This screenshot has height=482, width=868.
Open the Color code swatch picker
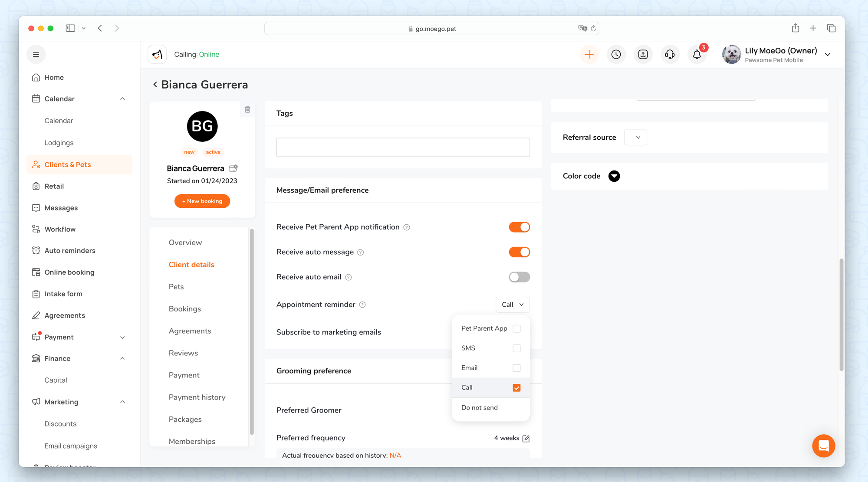click(614, 176)
